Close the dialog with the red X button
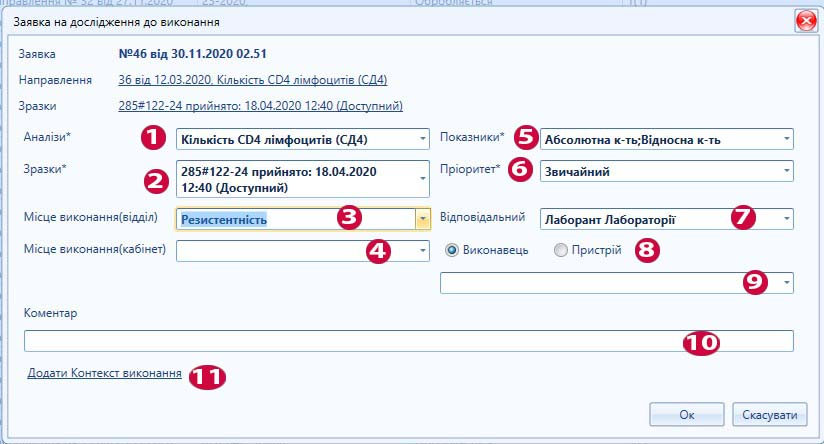This screenshot has height=444, width=824. click(802, 20)
